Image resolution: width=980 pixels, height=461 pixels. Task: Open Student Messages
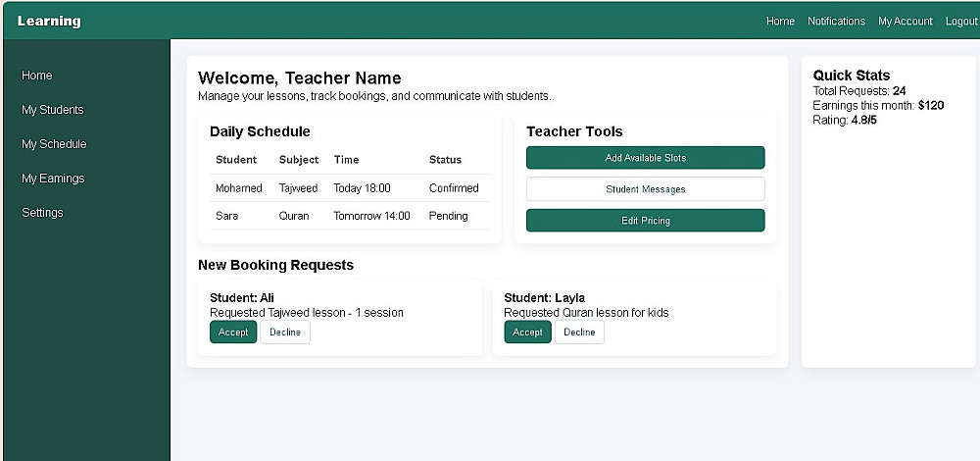[x=645, y=189]
